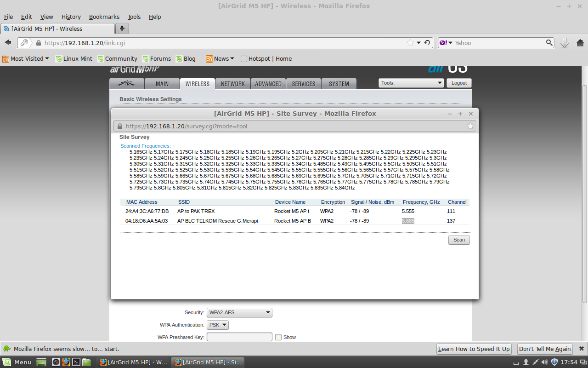Switch to SERVICES tab

coord(304,84)
